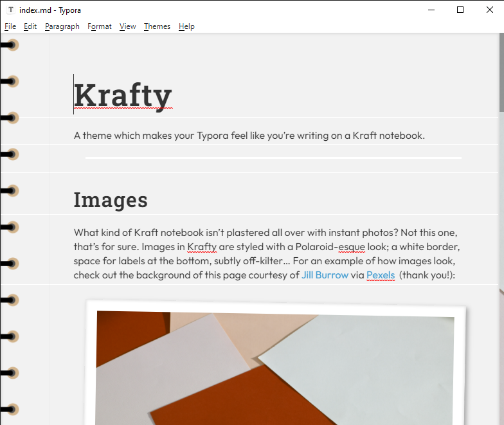504x425 pixels.
Task: Click the paragraph starting 'A theme which makes'
Action: click(249, 136)
